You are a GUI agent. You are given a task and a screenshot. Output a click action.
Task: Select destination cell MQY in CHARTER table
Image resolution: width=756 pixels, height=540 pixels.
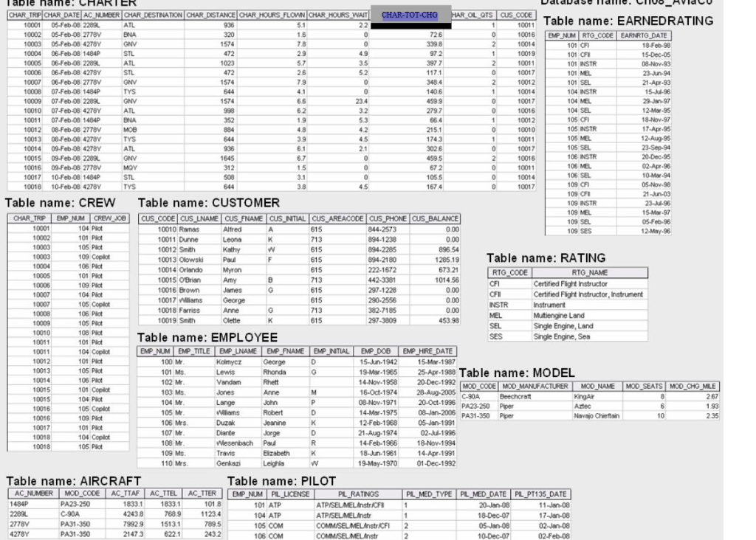tap(130, 167)
